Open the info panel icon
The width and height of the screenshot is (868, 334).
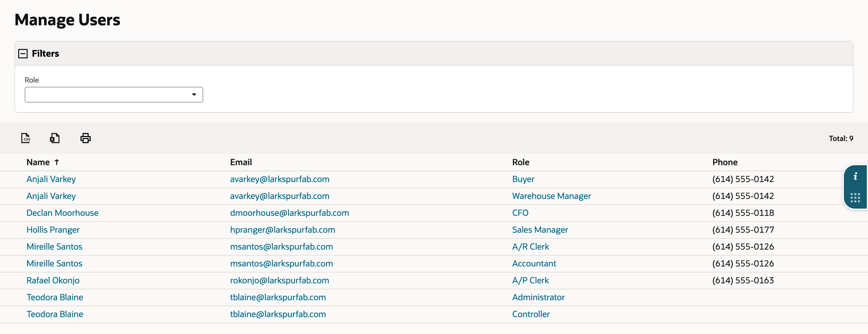855,176
